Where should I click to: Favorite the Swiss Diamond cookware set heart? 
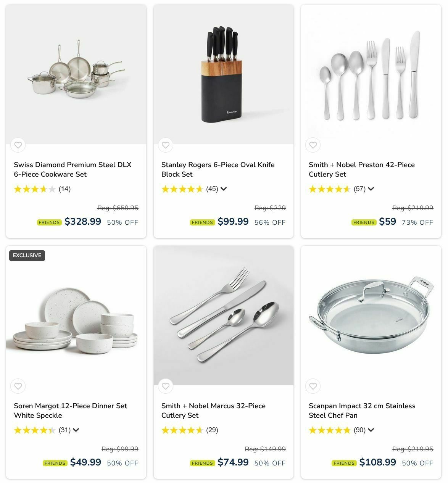18,145
